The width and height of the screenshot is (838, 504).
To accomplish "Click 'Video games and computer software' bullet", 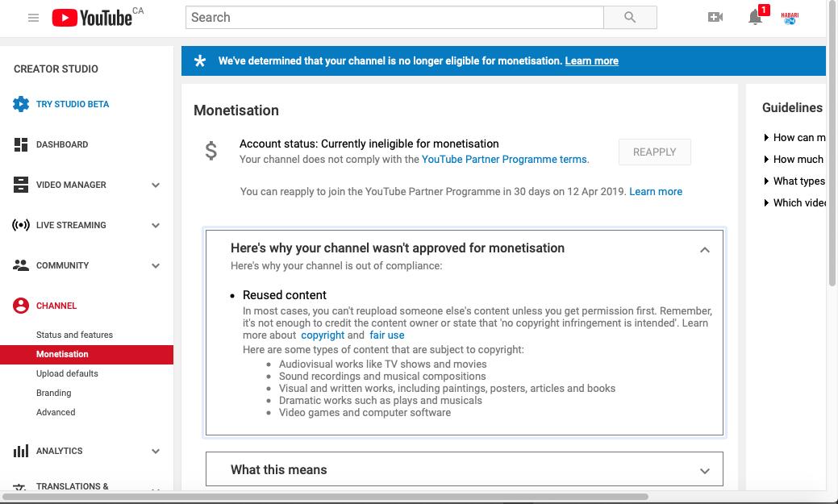I will [365, 413].
